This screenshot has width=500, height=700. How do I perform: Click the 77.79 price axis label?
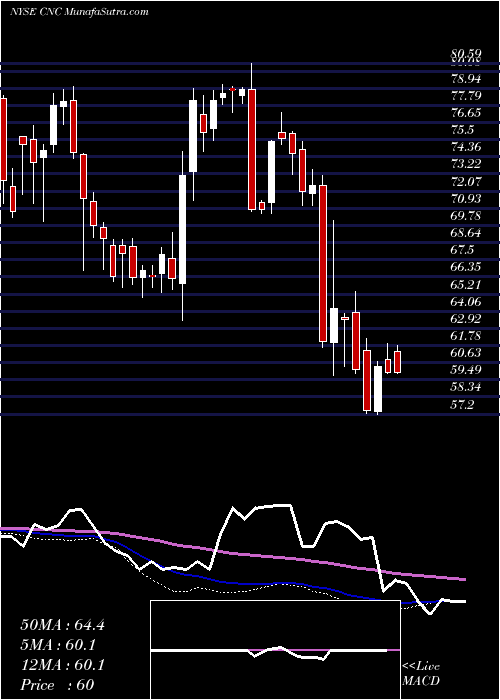click(466, 96)
